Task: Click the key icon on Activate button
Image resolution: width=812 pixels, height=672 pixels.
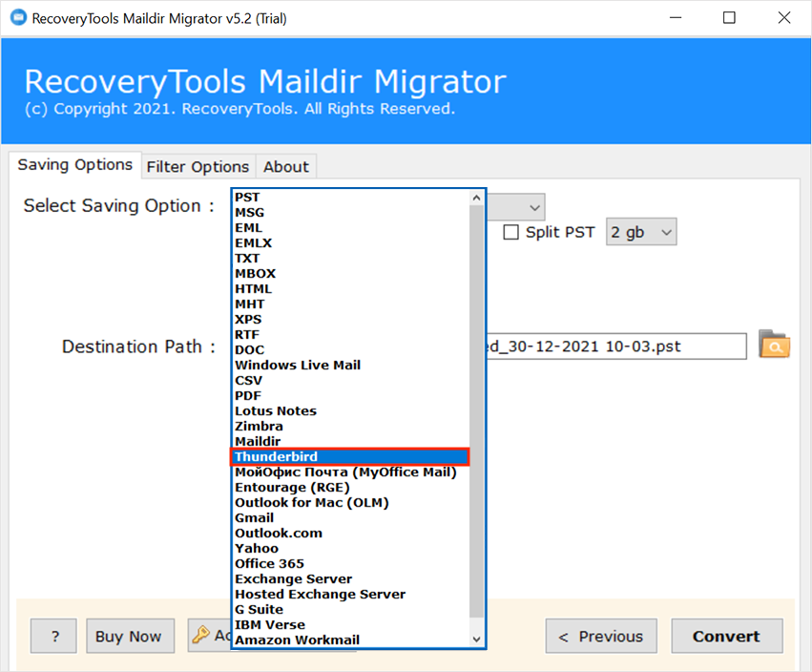Action: coord(200,634)
